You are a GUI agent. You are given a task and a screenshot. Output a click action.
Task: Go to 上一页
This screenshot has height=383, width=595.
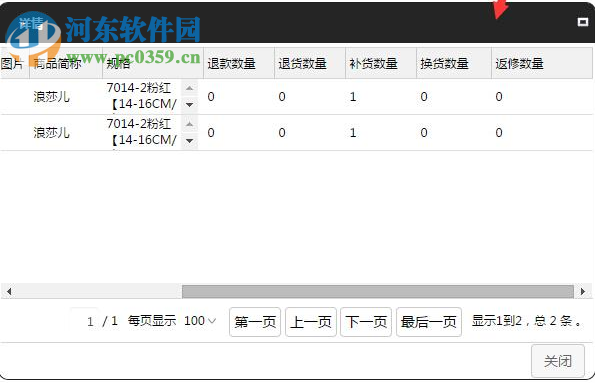coord(311,322)
